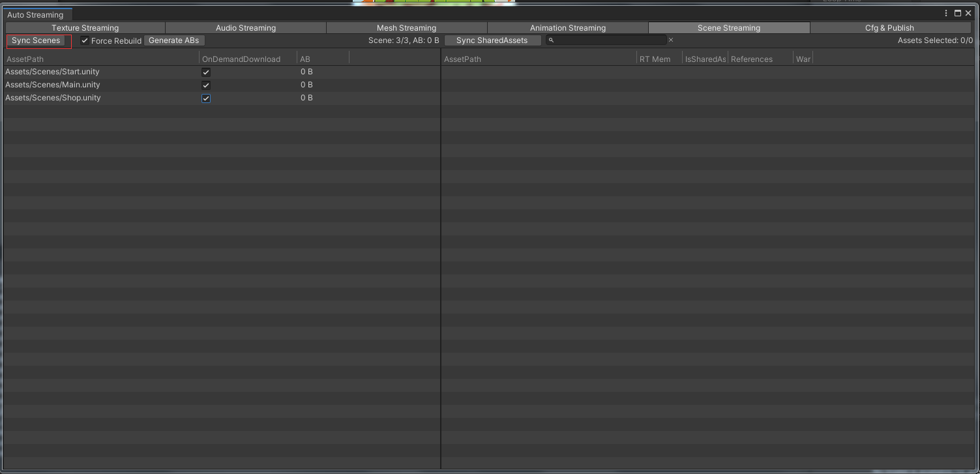Sort scenes by the AssetPath column header
The image size is (980, 474).
[x=101, y=59]
